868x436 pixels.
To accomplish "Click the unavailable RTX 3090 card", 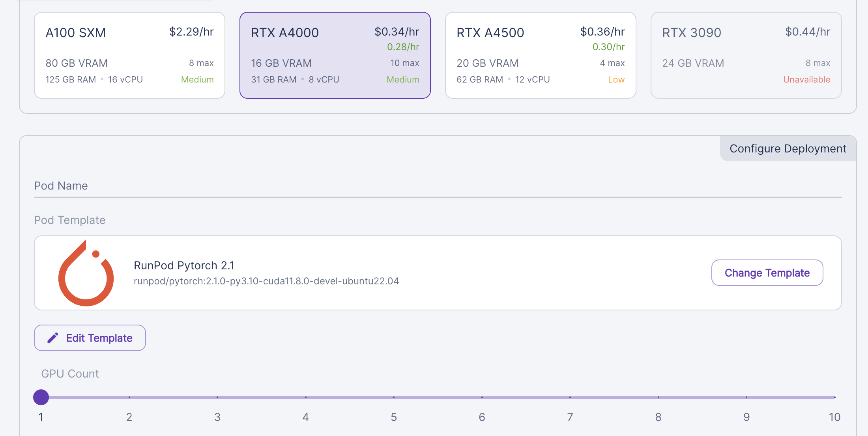I will [x=746, y=55].
